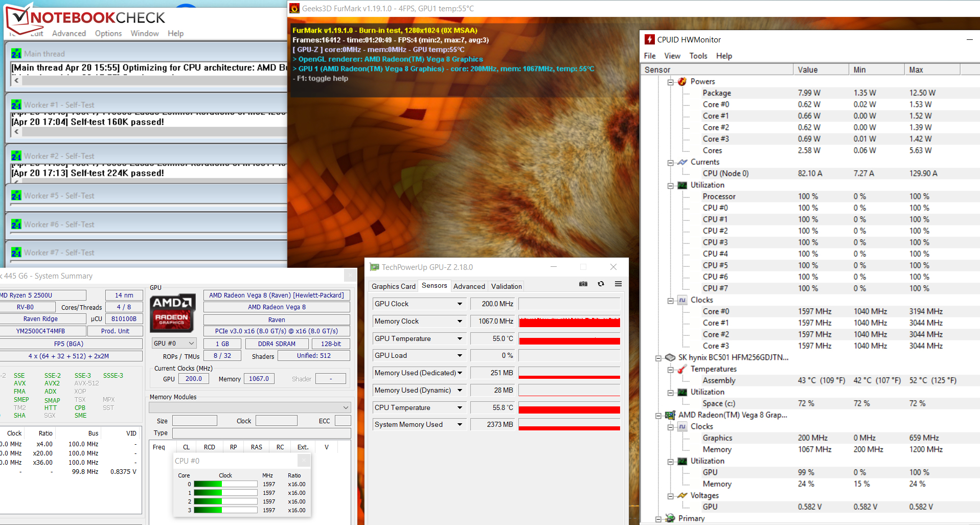Open the CPU Temperature sensor dropdown
Image resolution: width=980 pixels, height=525 pixels.
(x=460, y=407)
